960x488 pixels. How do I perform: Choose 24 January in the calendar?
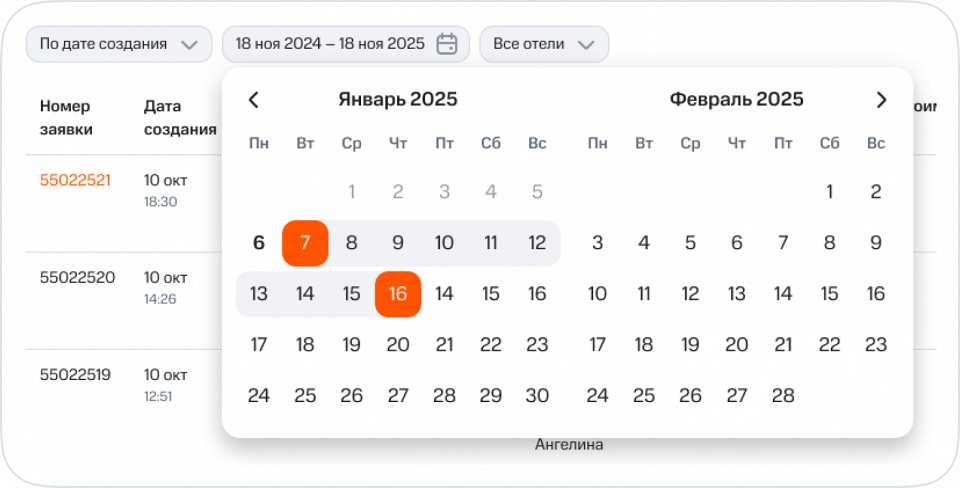(x=259, y=396)
